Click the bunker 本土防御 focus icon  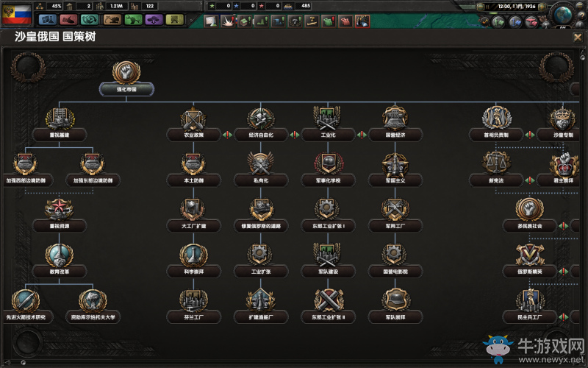(193, 164)
